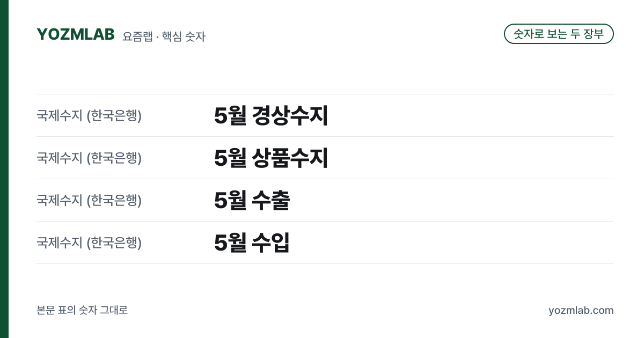Click the 요즘랩 word next to the logo
644x338 pixels.
137,36
